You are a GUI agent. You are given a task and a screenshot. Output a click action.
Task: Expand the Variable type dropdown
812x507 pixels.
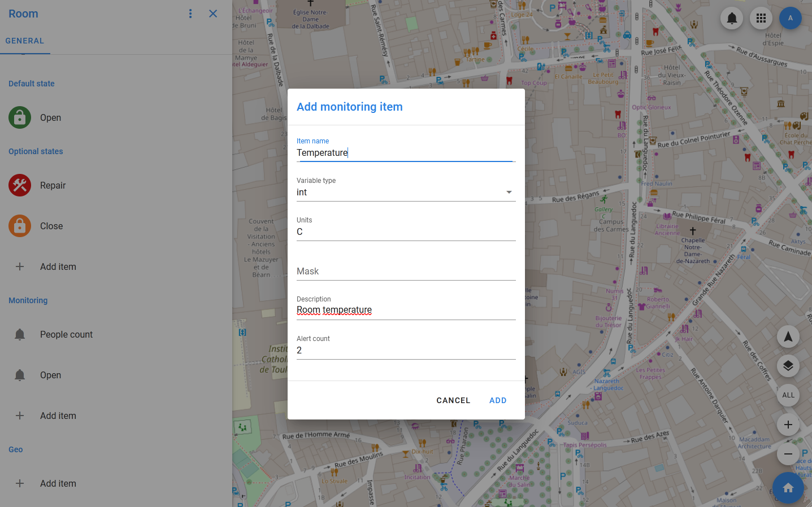click(x=406, y=193)
